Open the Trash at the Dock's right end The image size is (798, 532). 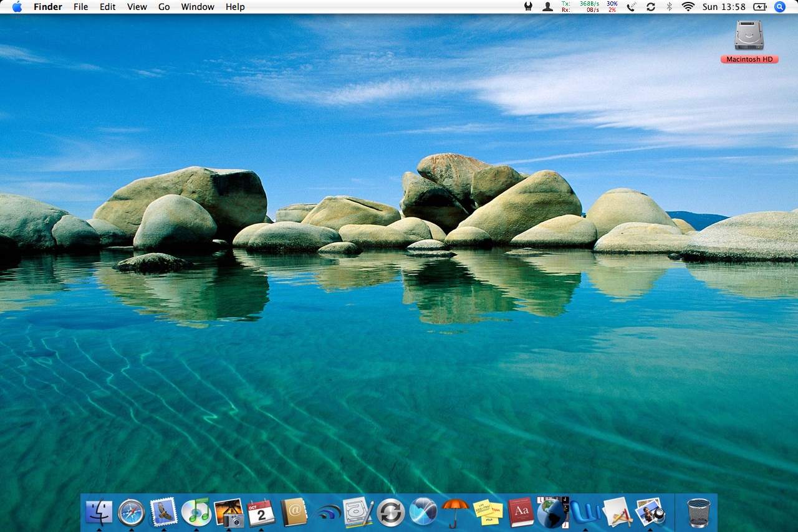tap(697, 512)
